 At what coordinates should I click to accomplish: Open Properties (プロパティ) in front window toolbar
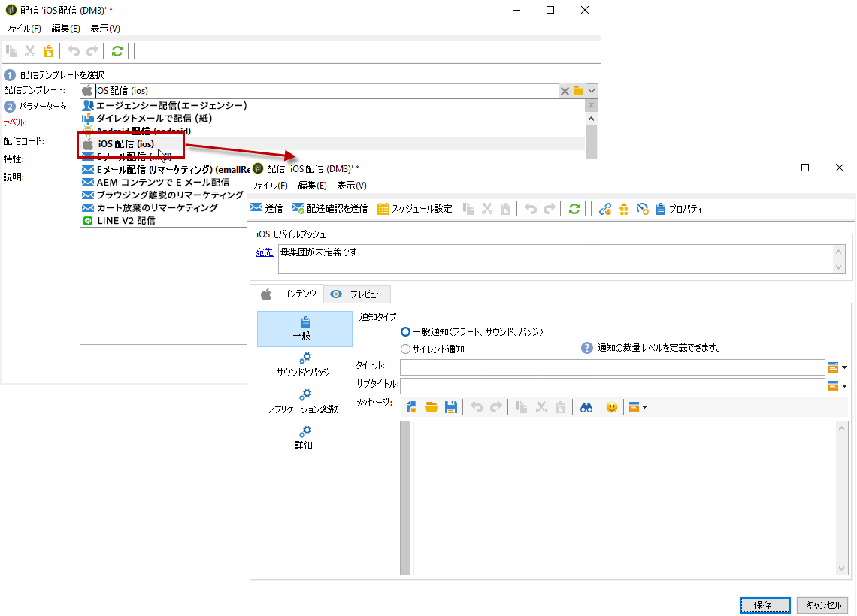coord(680,209)
